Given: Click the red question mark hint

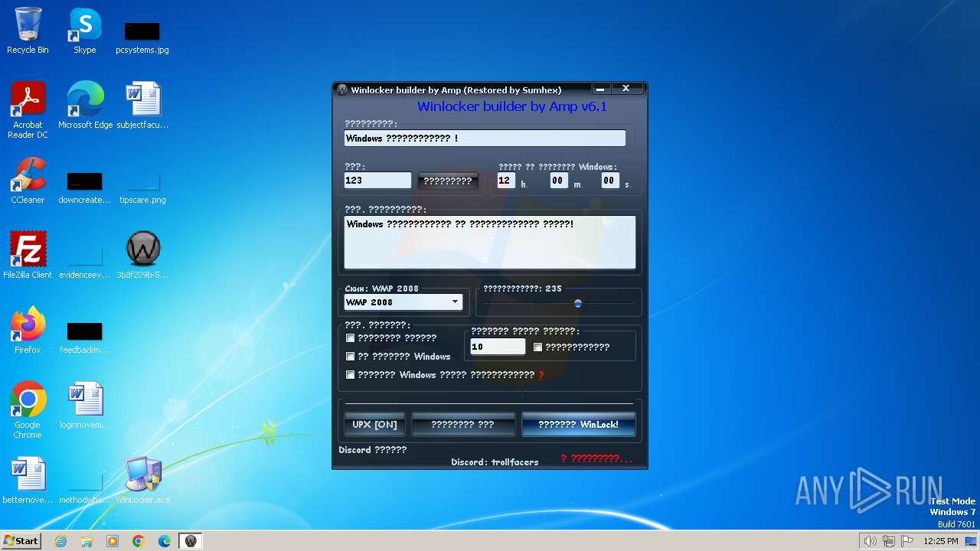Looking at the screenshot, I should click(x=541, y=375).
